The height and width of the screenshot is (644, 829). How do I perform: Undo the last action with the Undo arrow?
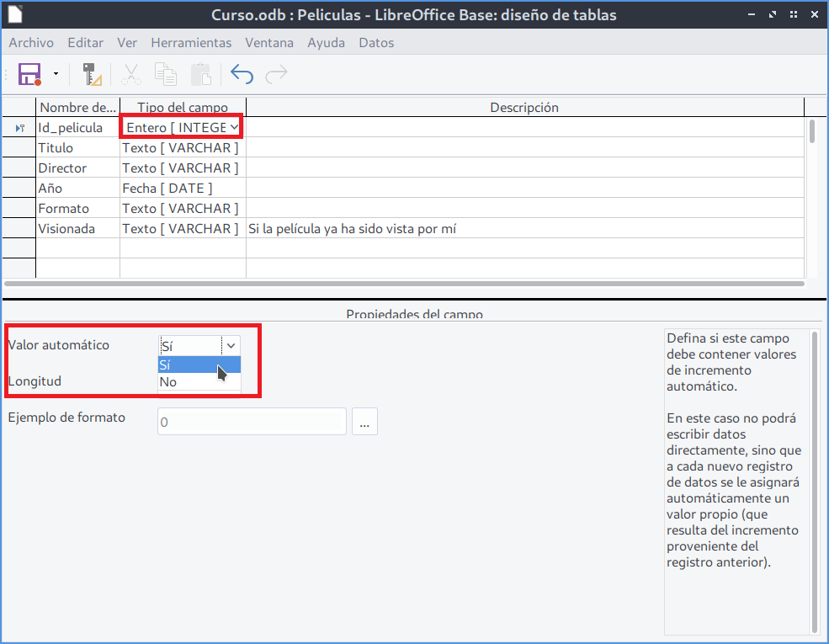pyautogui.click(x=242, y=74)
